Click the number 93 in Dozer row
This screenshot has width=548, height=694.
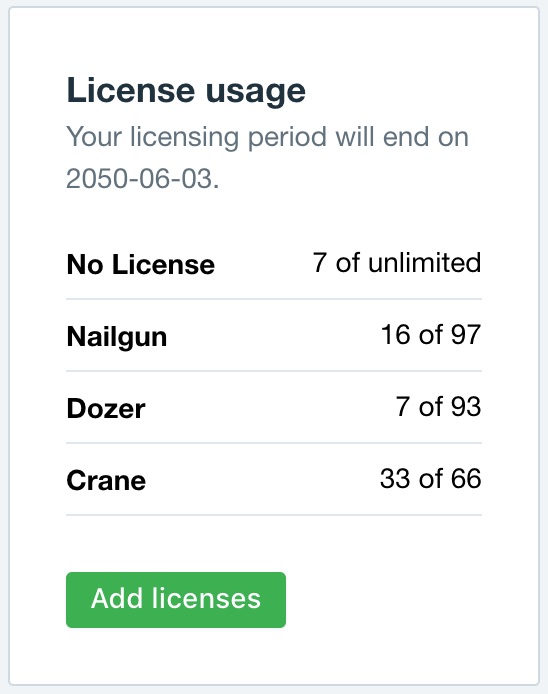point(466,406)
